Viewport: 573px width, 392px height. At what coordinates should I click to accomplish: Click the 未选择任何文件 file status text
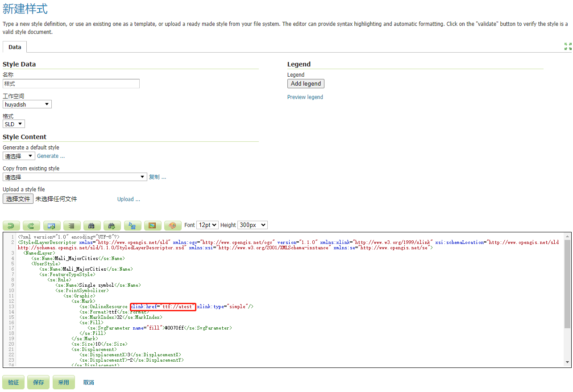pyautogui.click(x=56, y=199)
